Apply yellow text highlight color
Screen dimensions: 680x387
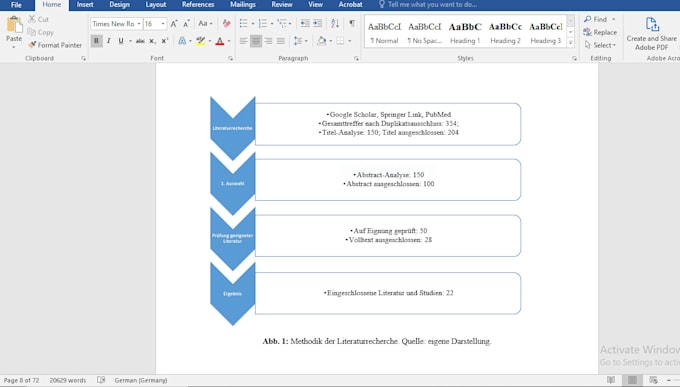pyautogui.click(x=201, y=41)
